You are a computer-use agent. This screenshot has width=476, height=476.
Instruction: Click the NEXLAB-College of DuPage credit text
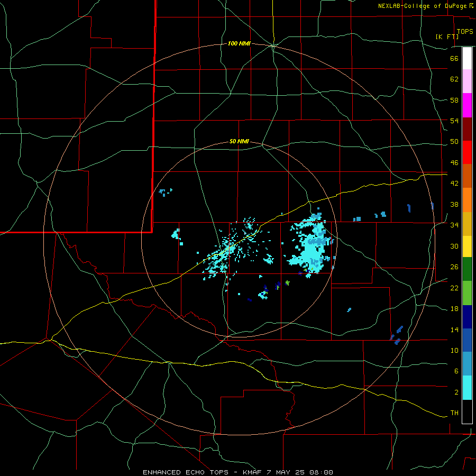point(422,6)
